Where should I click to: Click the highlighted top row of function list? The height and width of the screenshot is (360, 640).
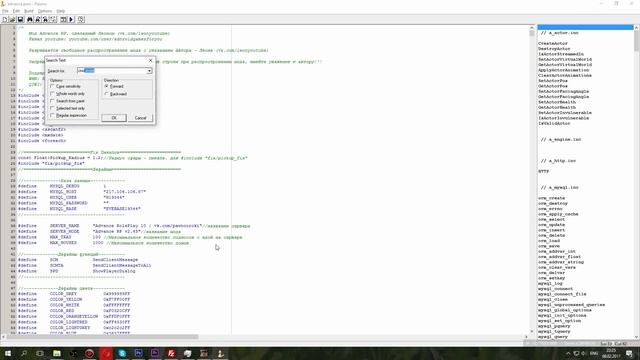tap(585, 27)
